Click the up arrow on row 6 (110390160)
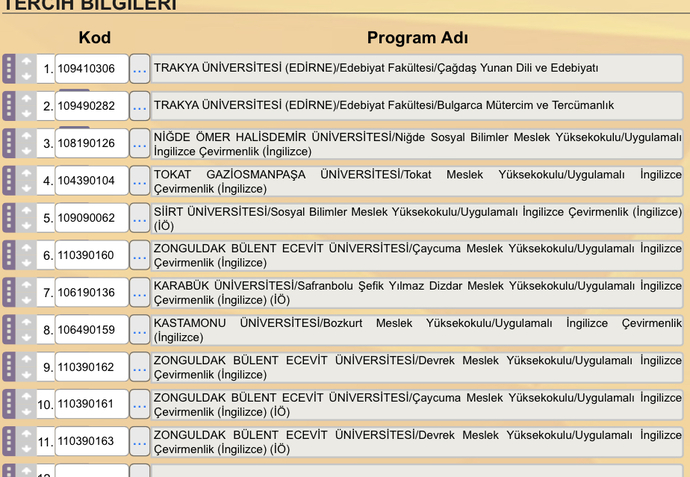The height and width of the screenshot is (477, 690). click(x=26, y=248)
